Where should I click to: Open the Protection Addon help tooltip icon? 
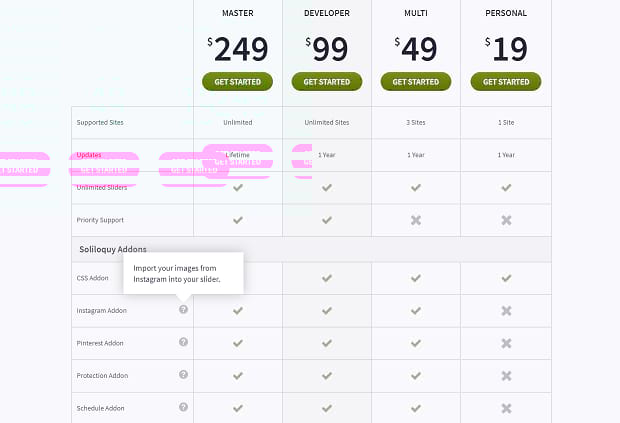[x=183, y=374]
